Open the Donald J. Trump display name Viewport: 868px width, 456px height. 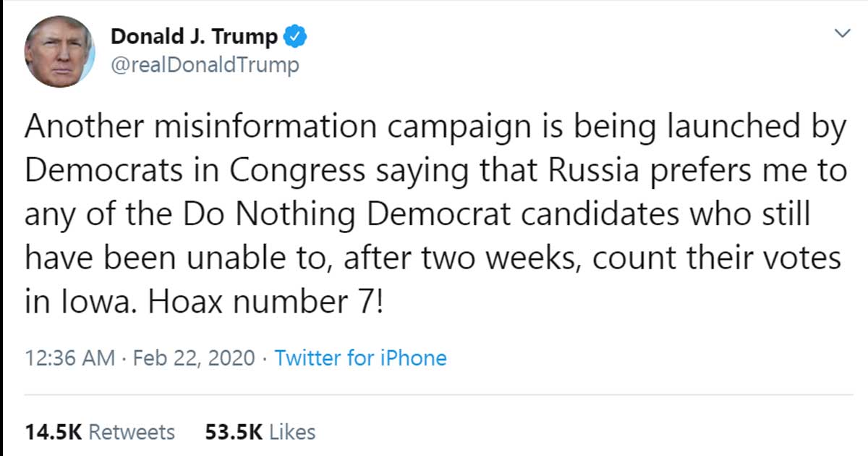[194, 36]
